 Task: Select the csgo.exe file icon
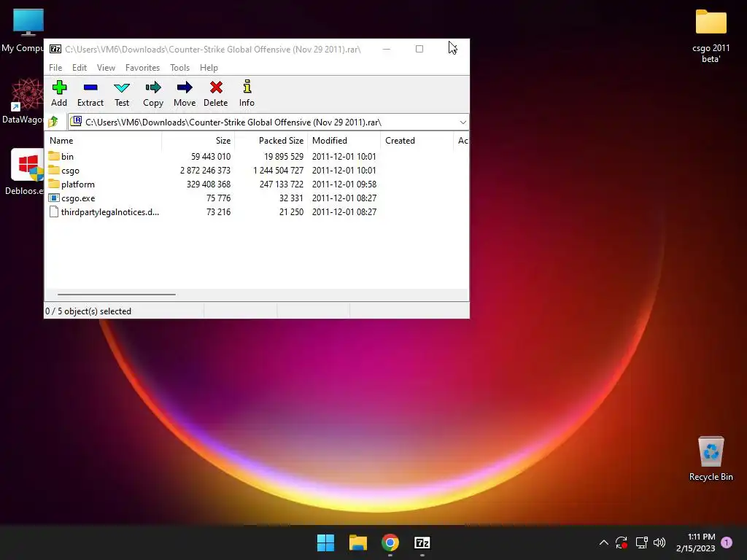pyautogui.click(x=54, y=198)
